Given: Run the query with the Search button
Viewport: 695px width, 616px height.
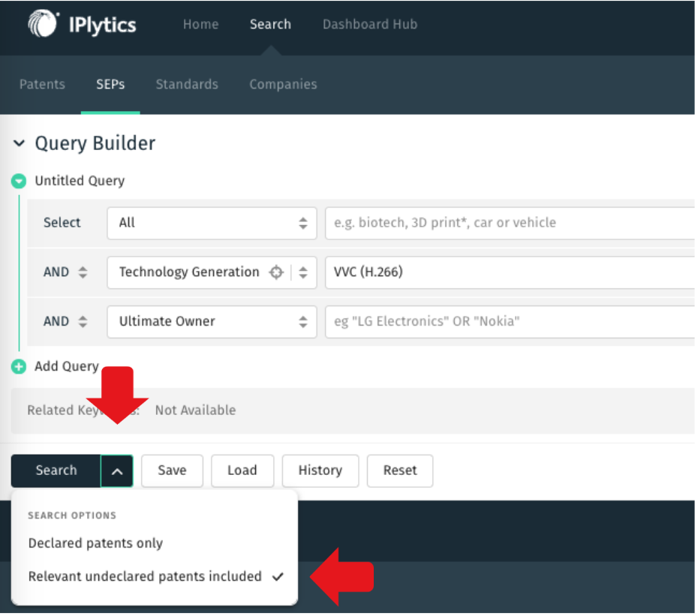Looking at the screenshot, I should pyautogui.click(x=56, y=471).
